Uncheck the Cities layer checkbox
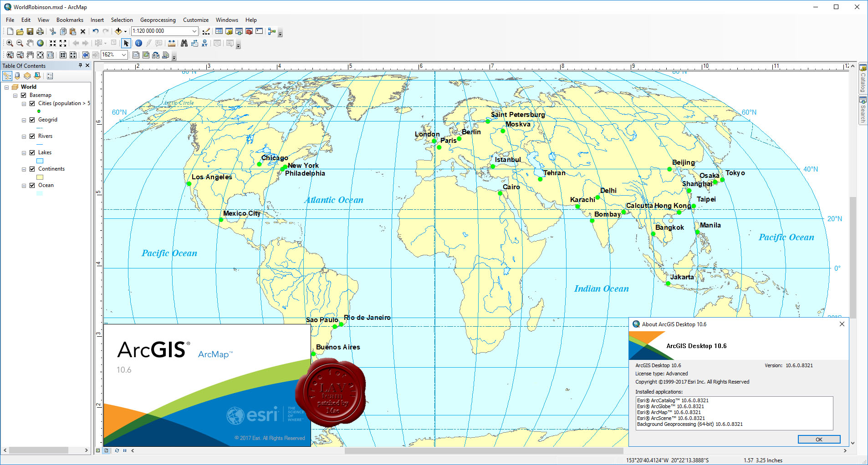 (x=32, y=104)
